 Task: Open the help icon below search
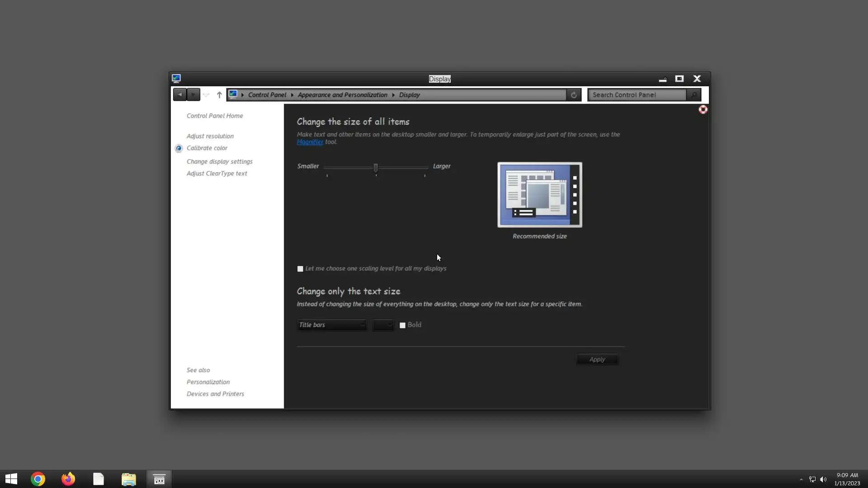tap(703, 109)
